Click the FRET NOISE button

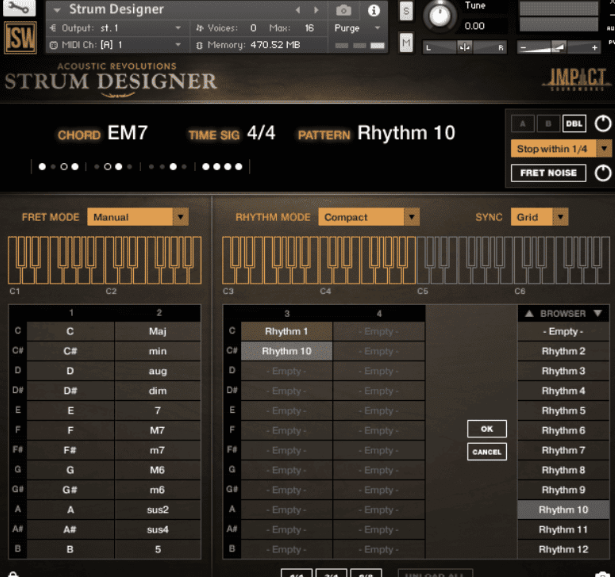pos(548,173)
